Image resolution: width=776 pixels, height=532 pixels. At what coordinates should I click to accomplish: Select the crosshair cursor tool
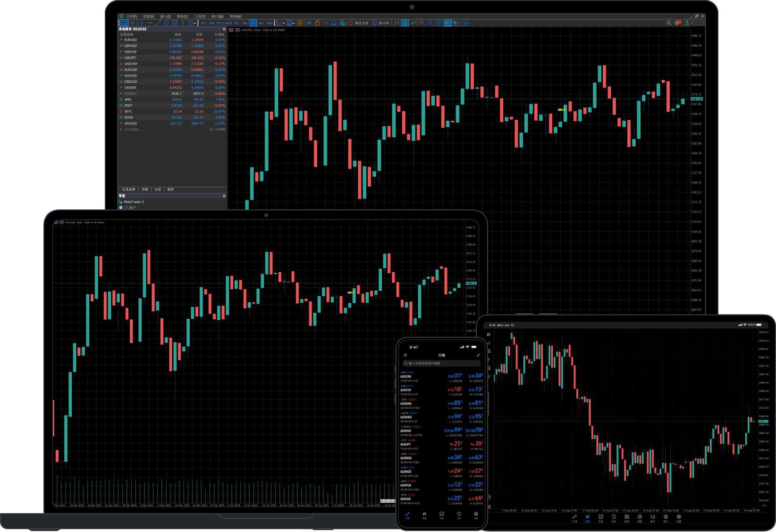coord(133,23)
